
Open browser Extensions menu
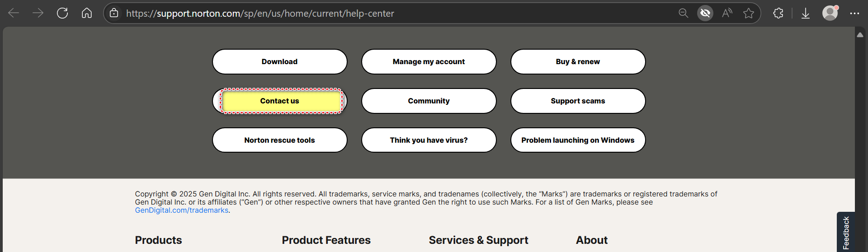(x=778, y=13)
